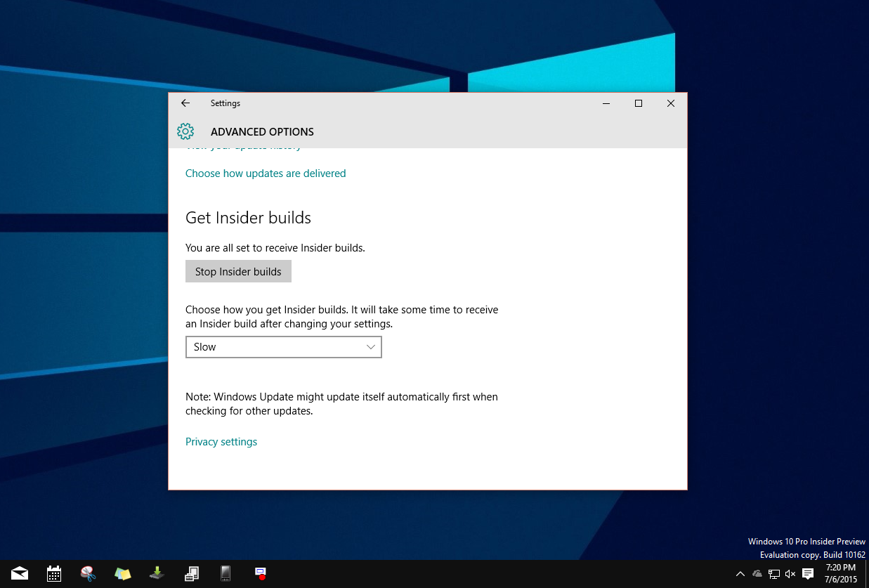The width and height of the screenshot is (869, 588).
Task: Open the Calendar app from the taskbar
Action: (x=54, y=573)
